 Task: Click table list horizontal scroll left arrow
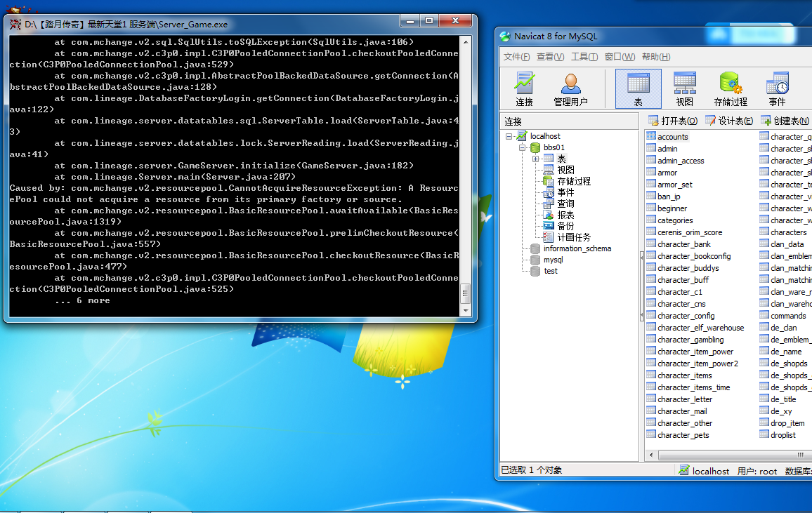point(651,455)
